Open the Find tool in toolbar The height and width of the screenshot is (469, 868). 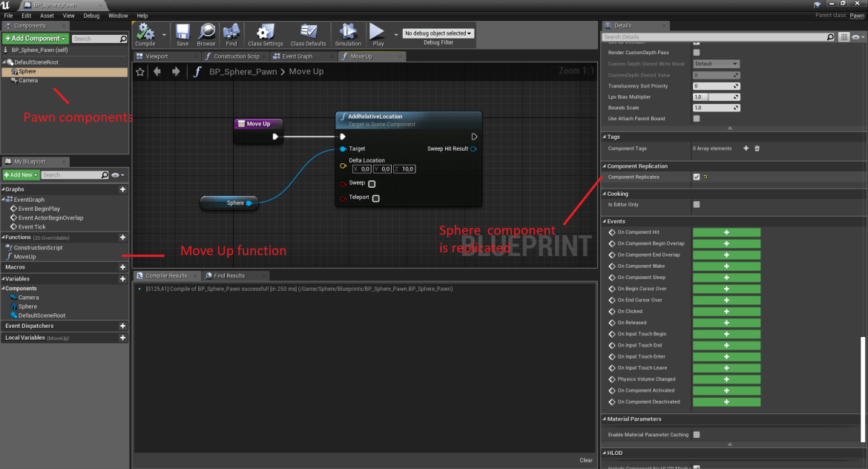tap(233, 33)
